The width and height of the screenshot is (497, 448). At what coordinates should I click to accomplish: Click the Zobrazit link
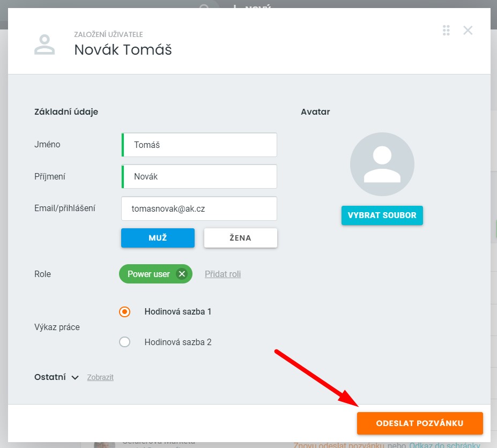click(100, 377)
